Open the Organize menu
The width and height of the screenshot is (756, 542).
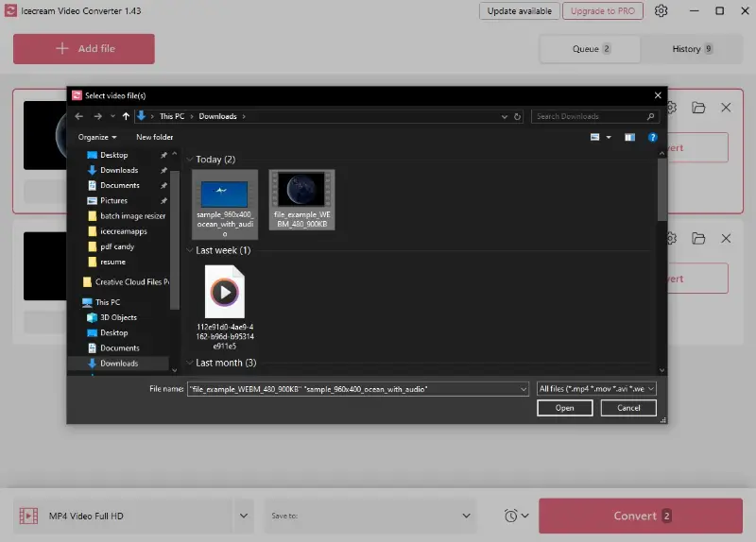pos(97,137)
